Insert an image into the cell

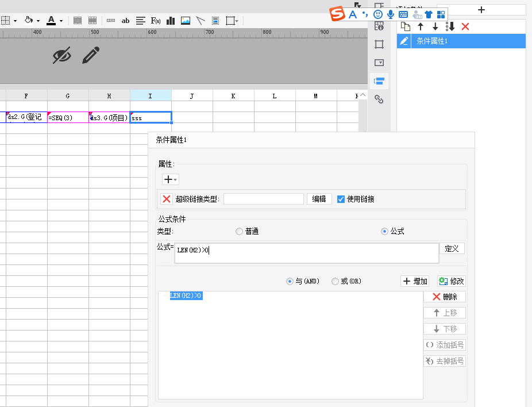(x=186, y=21)
